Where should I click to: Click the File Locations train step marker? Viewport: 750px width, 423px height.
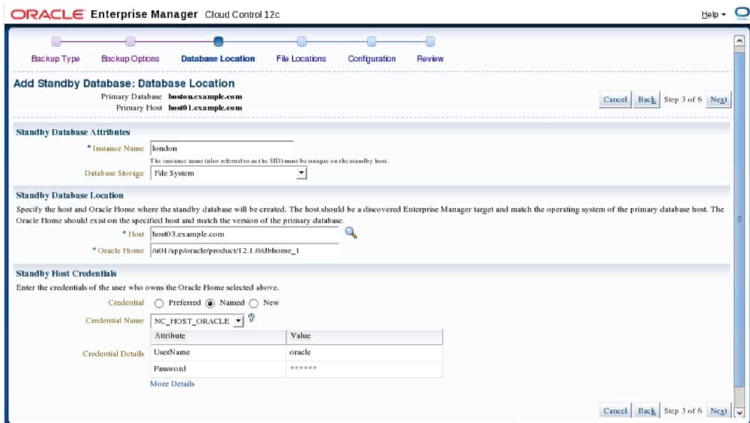(x=301, y=42)
